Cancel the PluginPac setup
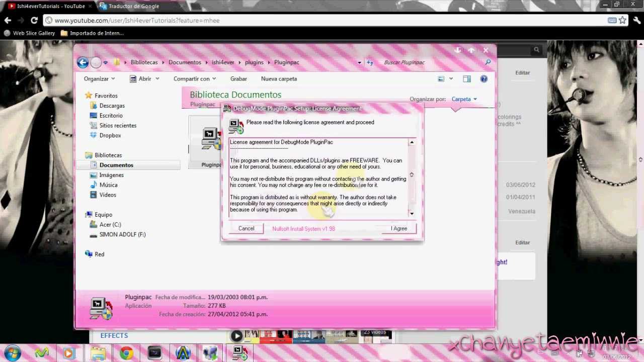This screenshot has height=362, width=644. click(x=246, y=228)
